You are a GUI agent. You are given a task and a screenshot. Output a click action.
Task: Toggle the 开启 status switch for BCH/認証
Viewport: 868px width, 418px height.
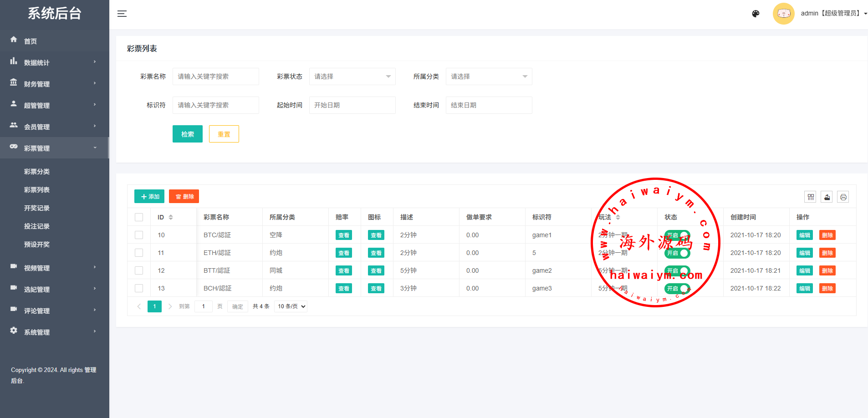677,288
